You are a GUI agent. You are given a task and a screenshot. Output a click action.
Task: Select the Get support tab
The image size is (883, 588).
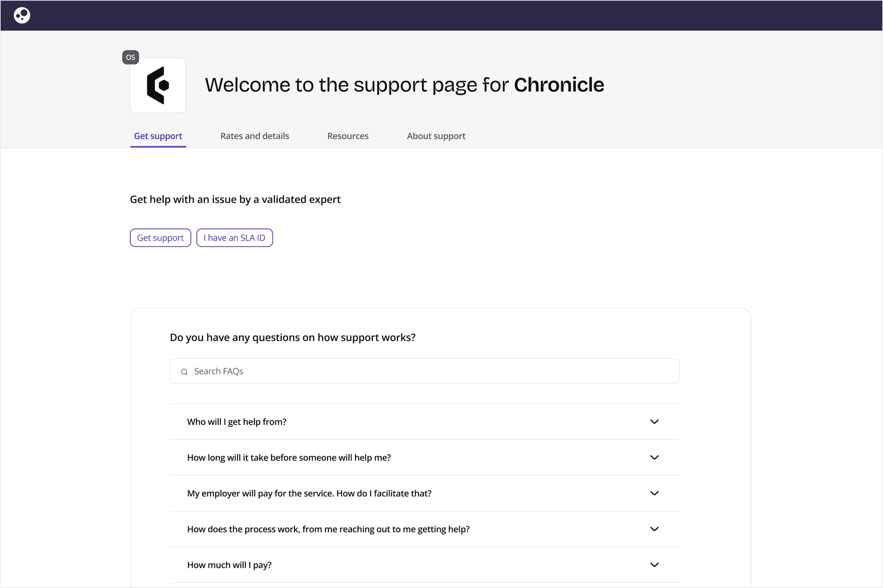coord(158,136)
